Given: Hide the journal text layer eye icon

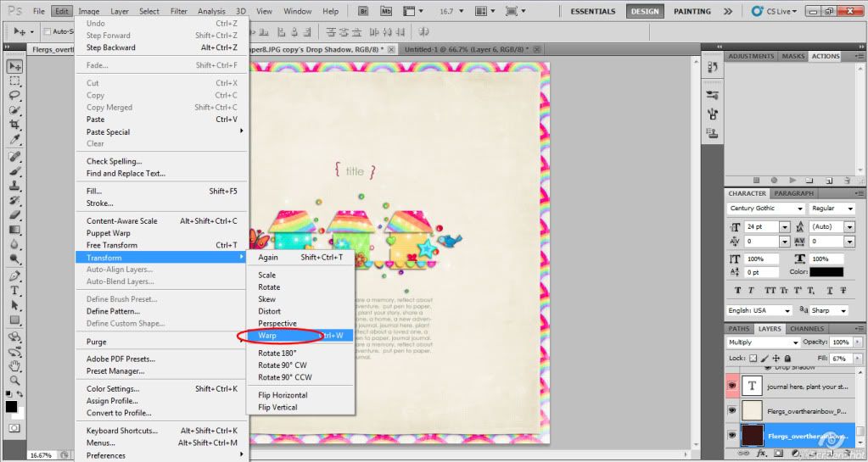Looking at the screenshot, I should [x=732, y=386].
